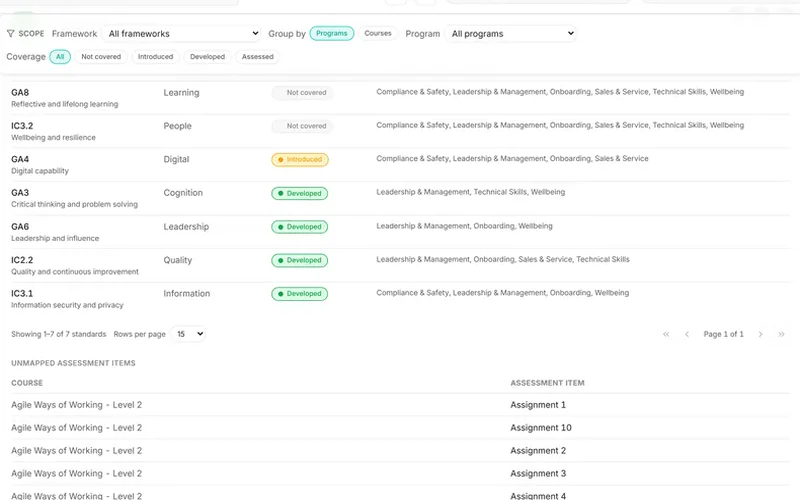Select the GA8 standard code
Screen dimensions: 800x500
coord(20,92)
